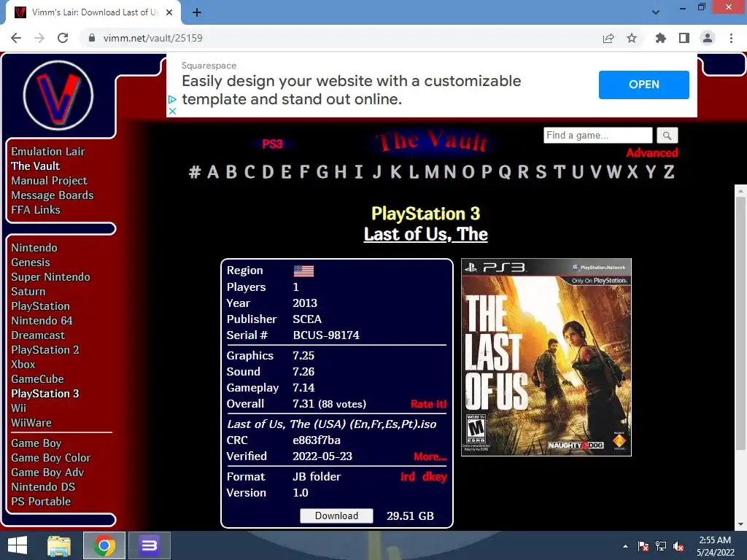747x560 pixels.
Task: Click the USA flag region icon
Action: tap(303, 271)
